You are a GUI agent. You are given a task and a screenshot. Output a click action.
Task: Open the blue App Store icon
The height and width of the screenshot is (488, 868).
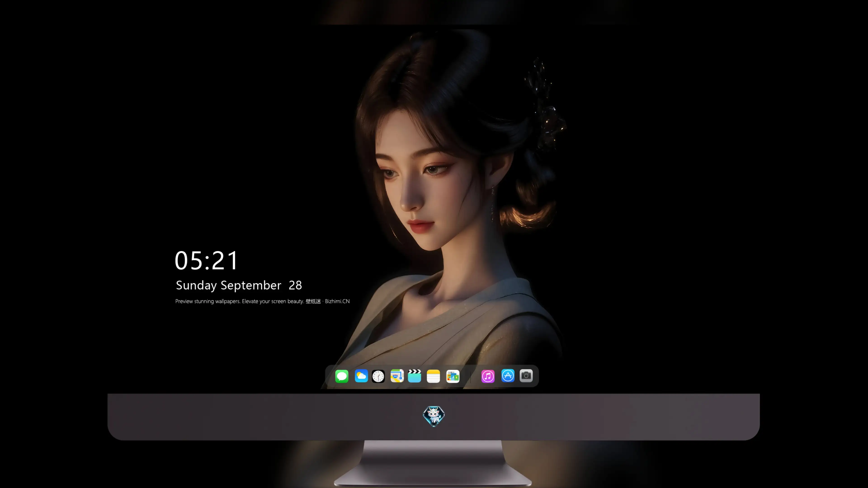(508, 375)
